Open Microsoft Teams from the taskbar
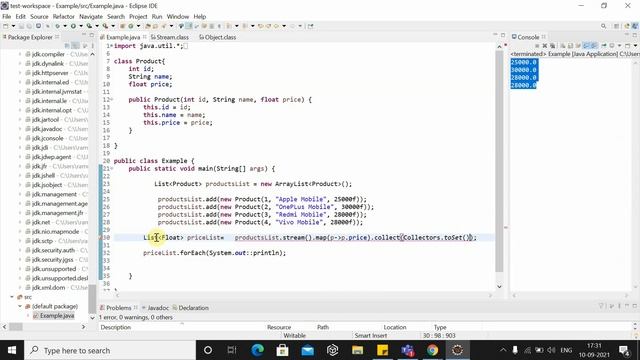 (x=407, y=350)
